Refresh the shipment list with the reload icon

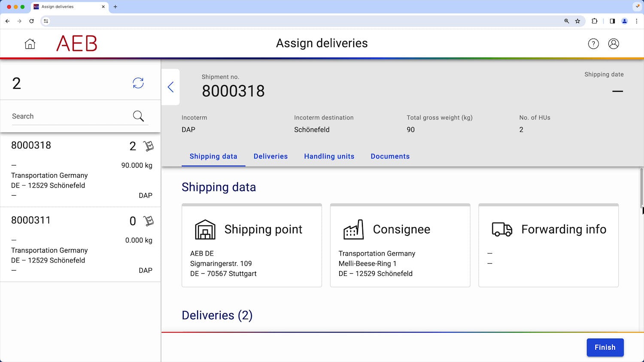click(x=138, y=83)
